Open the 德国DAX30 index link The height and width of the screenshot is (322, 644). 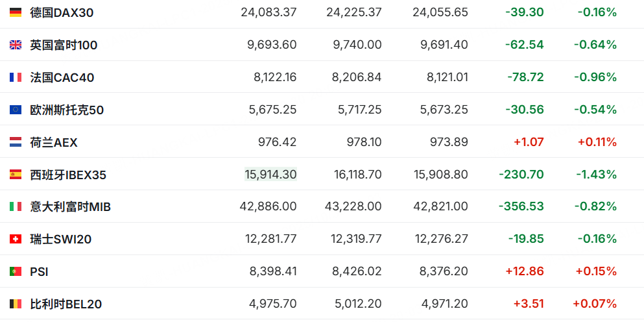coord(62,13)
